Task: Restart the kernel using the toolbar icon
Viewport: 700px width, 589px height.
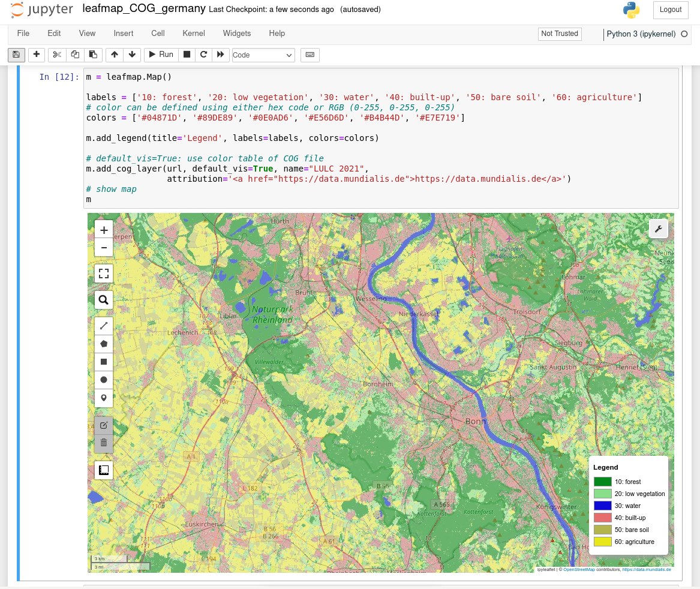Action: coord(204,55)
